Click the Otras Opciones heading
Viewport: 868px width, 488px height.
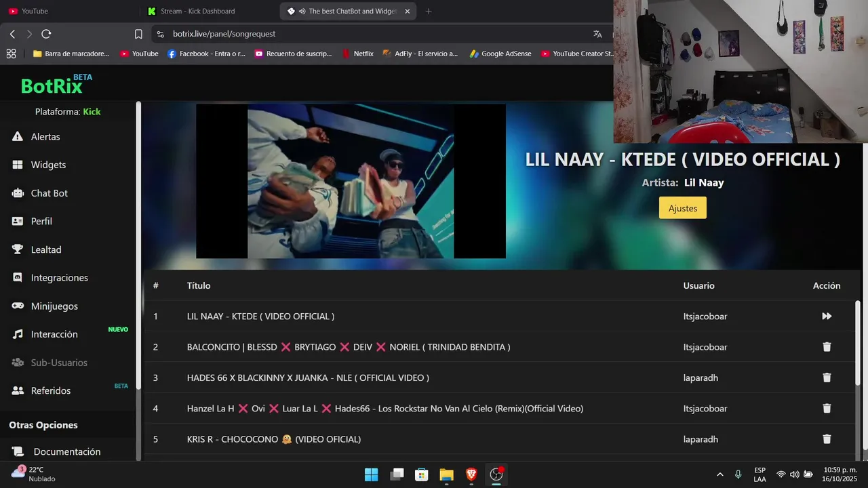43,425
